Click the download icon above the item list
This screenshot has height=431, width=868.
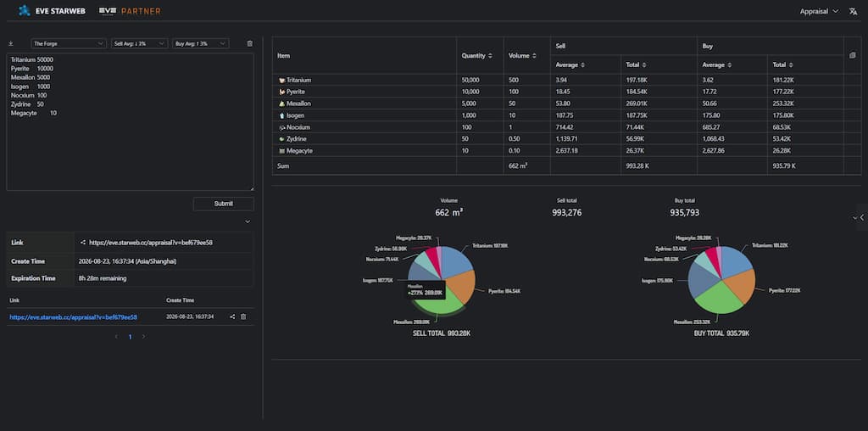click(11, 43)
